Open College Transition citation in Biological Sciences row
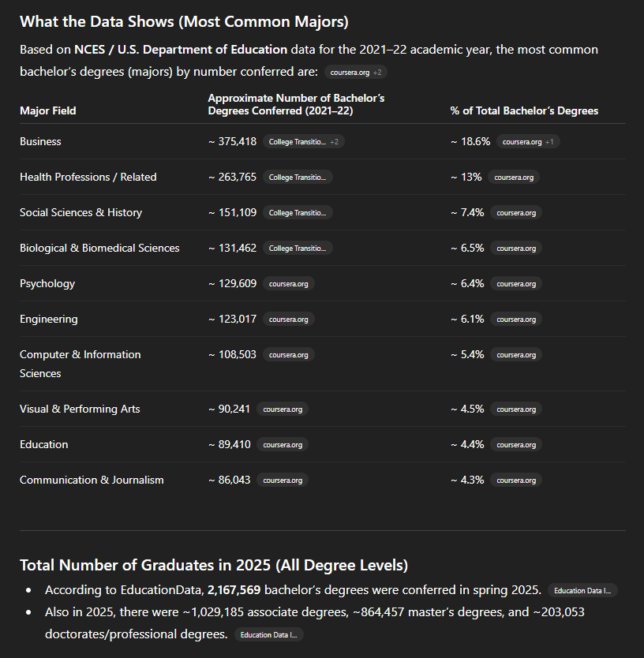 point(298,248)
